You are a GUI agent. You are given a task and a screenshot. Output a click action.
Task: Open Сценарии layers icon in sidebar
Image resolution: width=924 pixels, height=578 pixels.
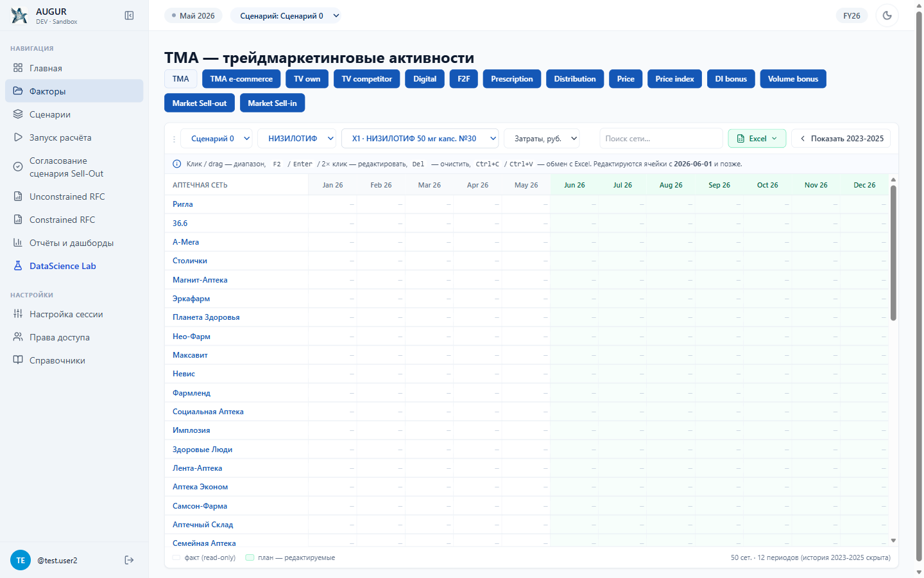point(18,114)
